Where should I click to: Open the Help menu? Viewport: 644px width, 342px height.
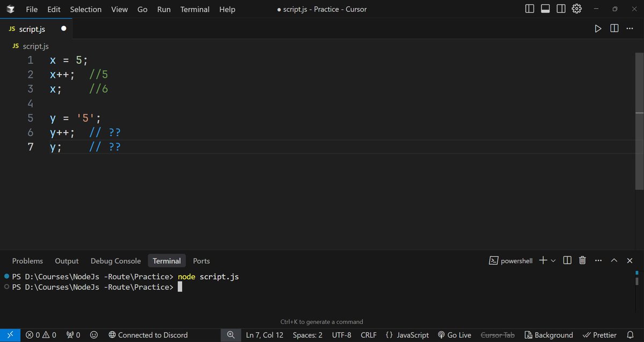coord(227,10)
